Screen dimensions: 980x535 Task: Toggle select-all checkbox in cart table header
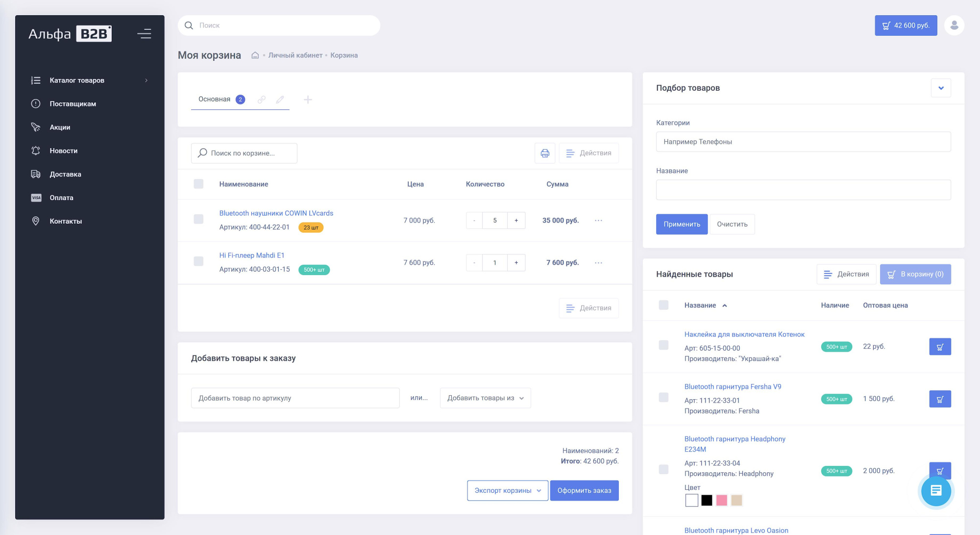click(198, 184)
